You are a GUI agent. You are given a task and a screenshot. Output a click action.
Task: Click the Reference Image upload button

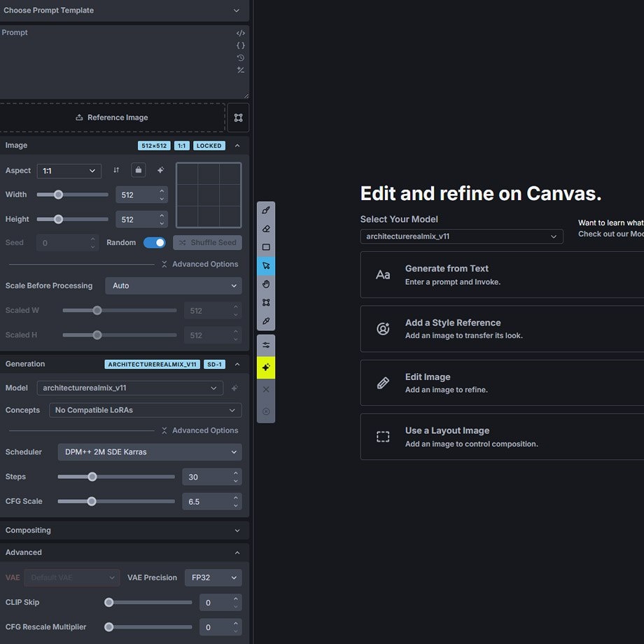click(x=112, y=118)
